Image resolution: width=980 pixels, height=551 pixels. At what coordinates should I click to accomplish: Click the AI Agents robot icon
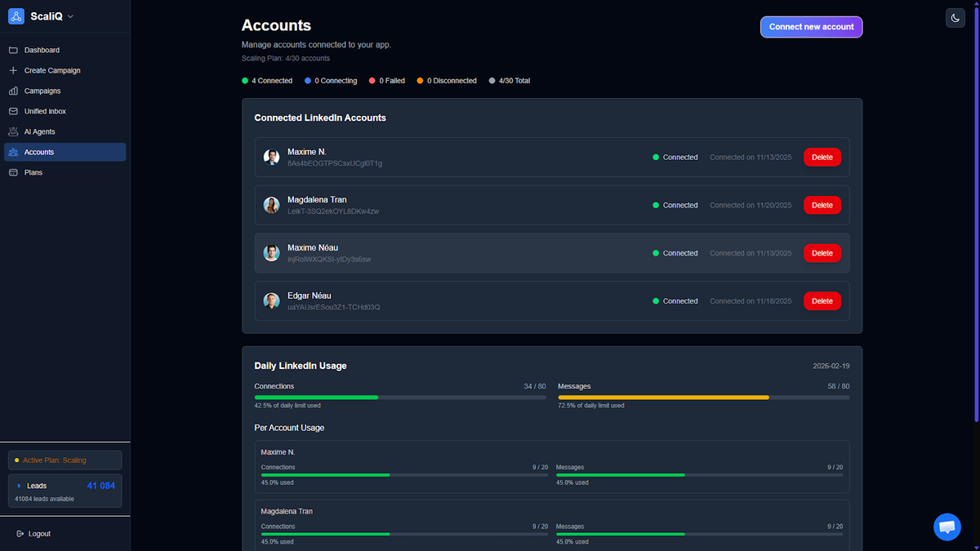pos(13,131)
